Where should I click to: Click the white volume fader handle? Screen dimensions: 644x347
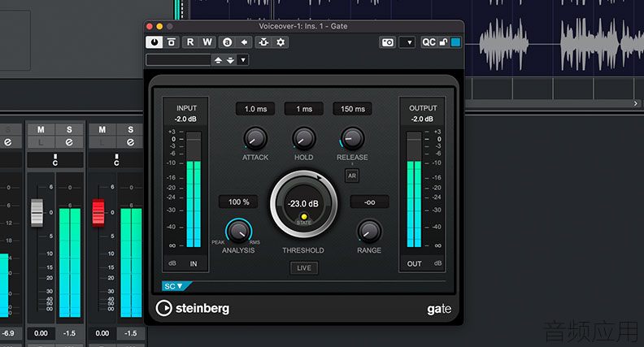point(37,212)
